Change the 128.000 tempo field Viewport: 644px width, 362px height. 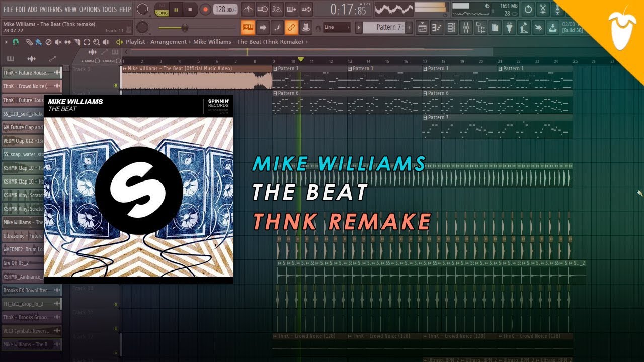click(225, 10)
